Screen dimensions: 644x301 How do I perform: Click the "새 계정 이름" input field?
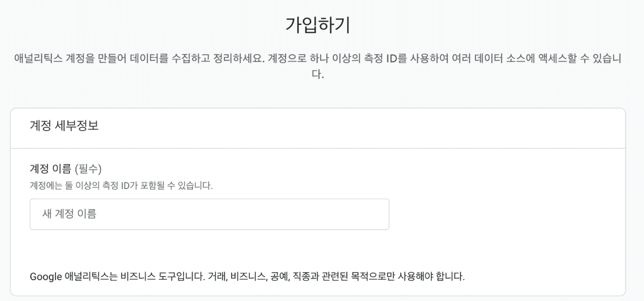[x=209, y=214]
